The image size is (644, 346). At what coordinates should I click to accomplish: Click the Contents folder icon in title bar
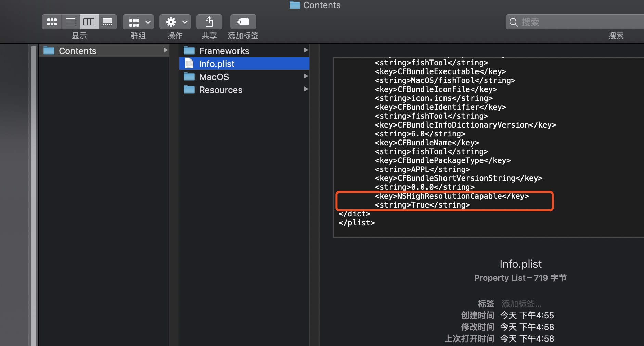(295, 5)
